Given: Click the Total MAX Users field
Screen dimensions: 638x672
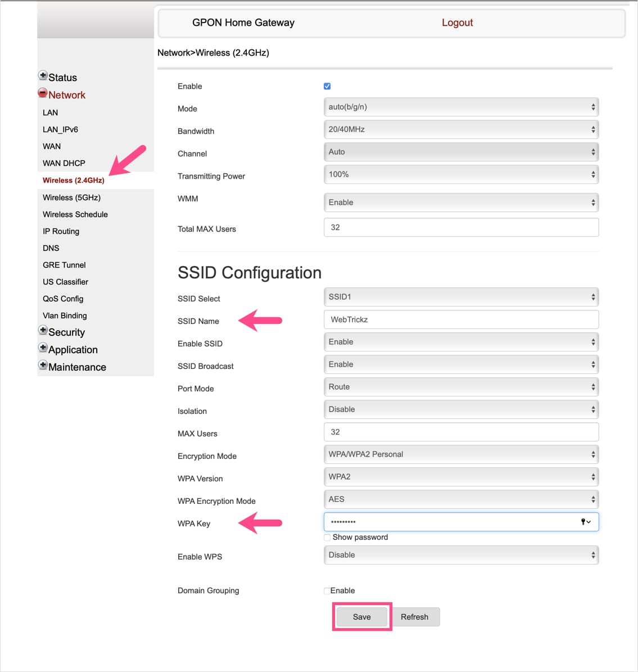Looking at the screenshot, I should [461, 228].
